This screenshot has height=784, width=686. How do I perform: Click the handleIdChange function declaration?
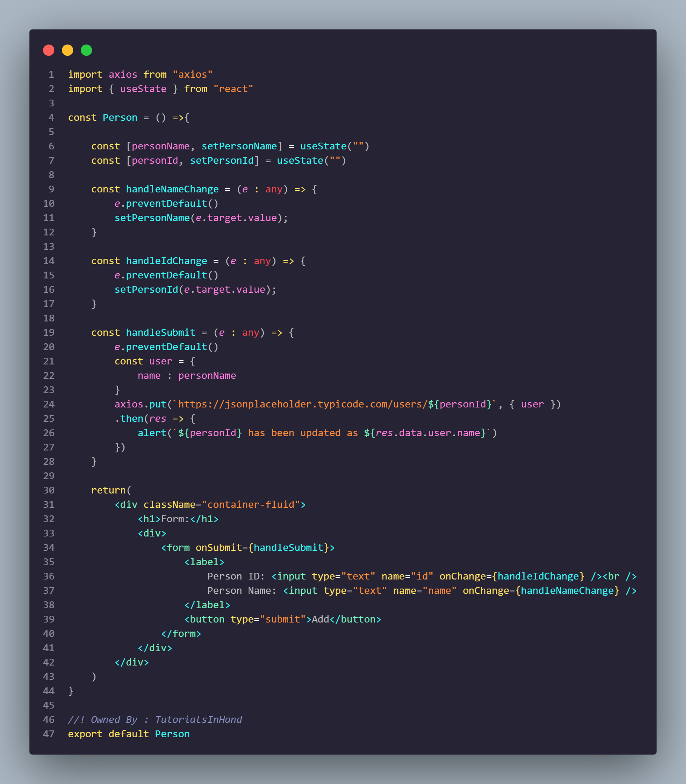[166, 261]
